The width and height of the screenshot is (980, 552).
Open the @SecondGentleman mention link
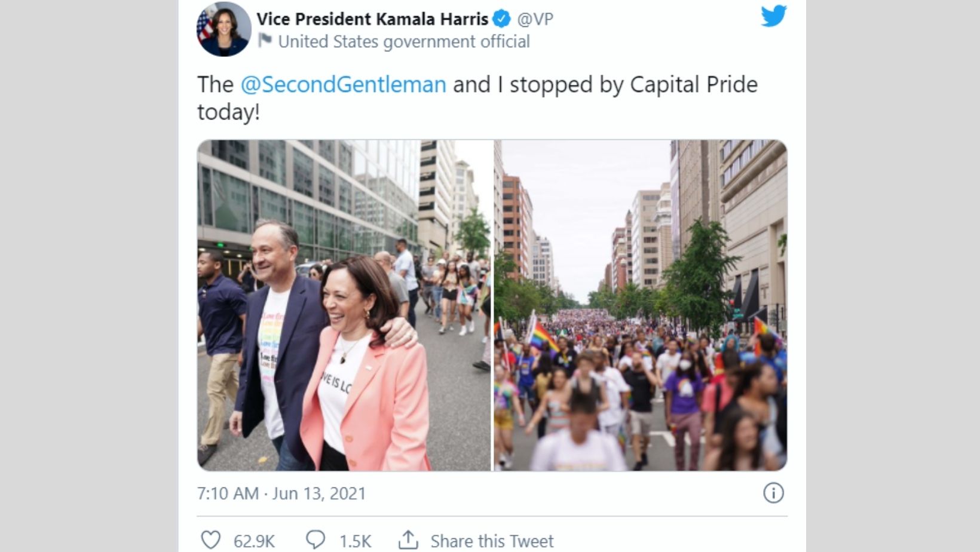coord(343,84)
